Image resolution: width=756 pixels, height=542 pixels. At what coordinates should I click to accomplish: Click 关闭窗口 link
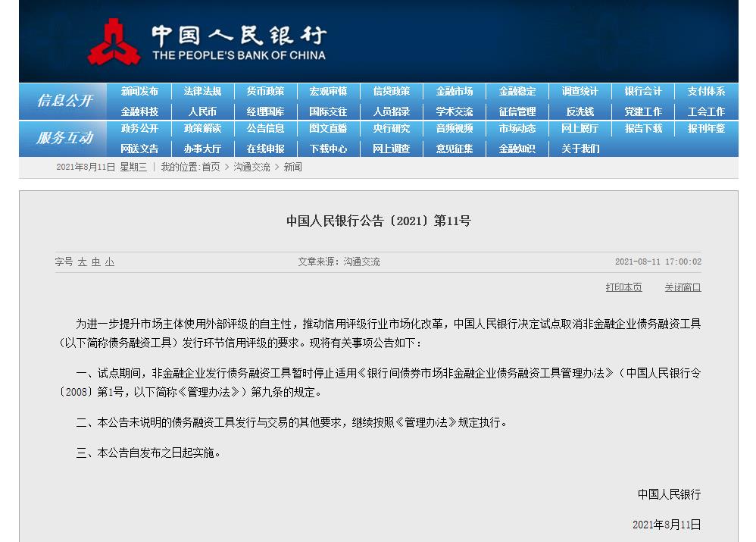click(683, 287)
